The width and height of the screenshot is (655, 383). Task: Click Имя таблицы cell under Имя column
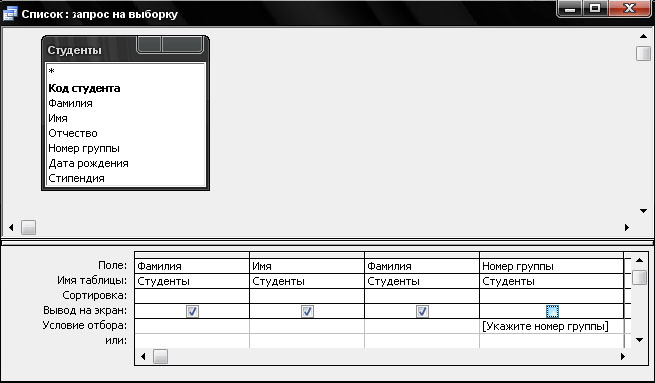coord(307,281)
